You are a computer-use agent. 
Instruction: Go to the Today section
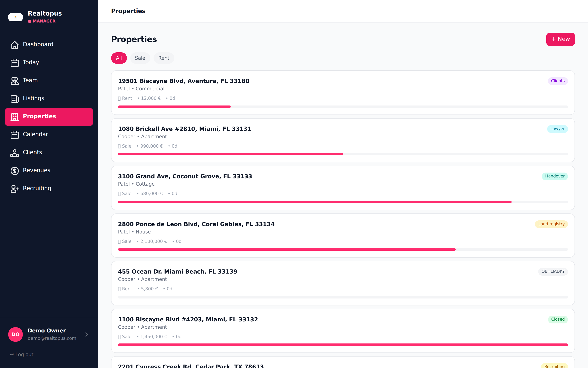coord(49,62)
